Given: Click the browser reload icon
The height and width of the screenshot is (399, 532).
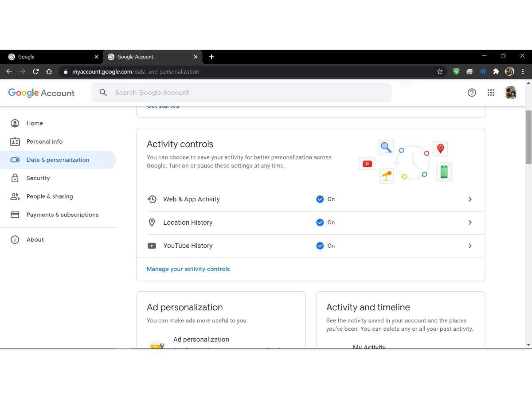Looking at the screenshot, I should [36, 71].
